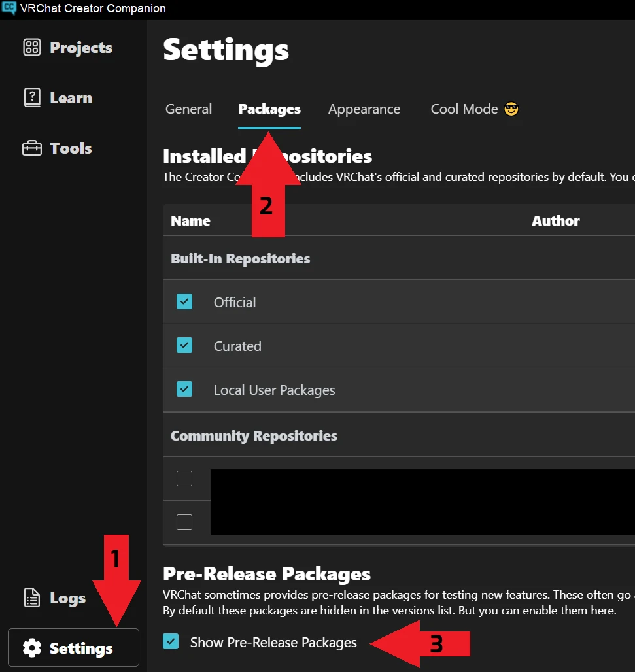Click the Author column header
The width and height of the screenshot is (635, 672).
pos(556,221)
